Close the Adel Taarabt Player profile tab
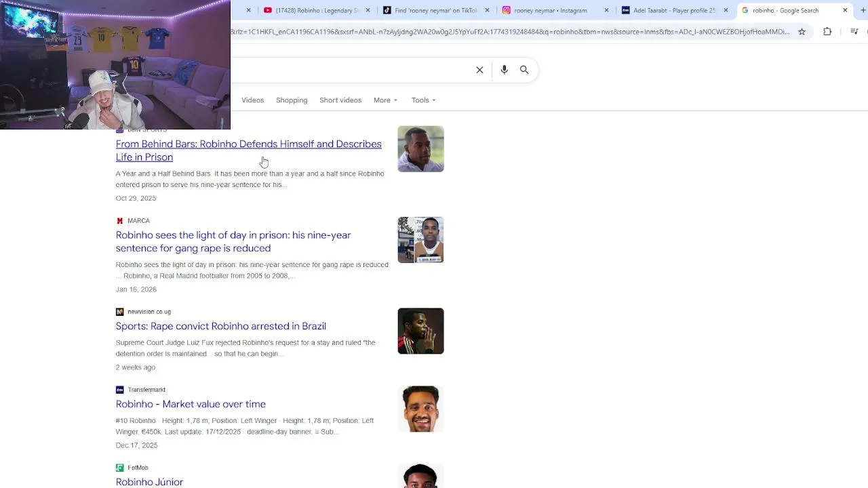Image resolution: width=868 pixels, height=488 pixels. (x=726, y=10)
